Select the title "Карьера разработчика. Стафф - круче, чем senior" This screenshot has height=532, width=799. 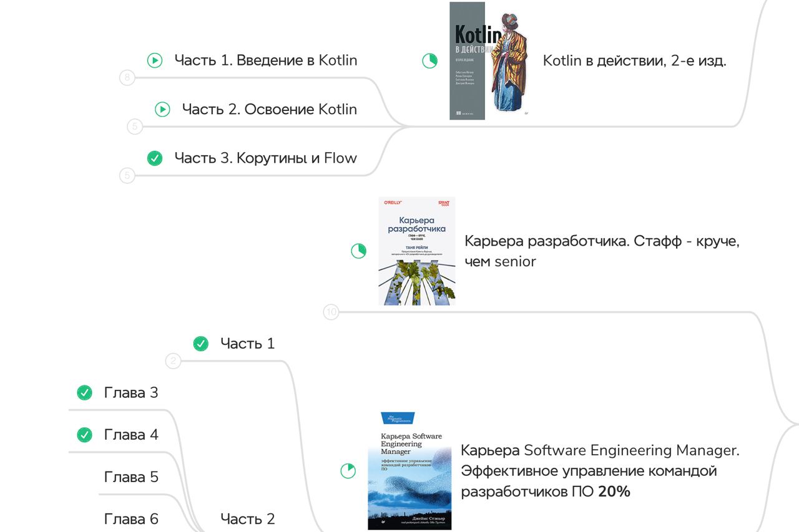tap(602, 251)
